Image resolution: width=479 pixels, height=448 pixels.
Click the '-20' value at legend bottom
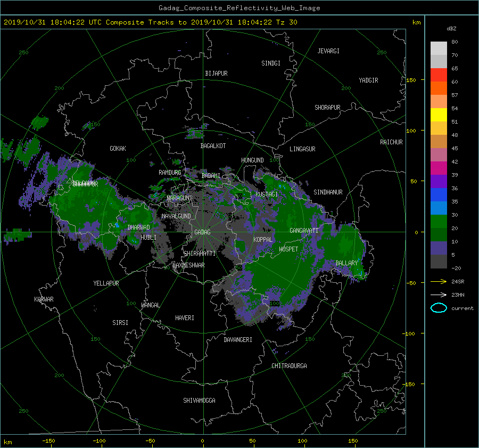coord(456,268)
